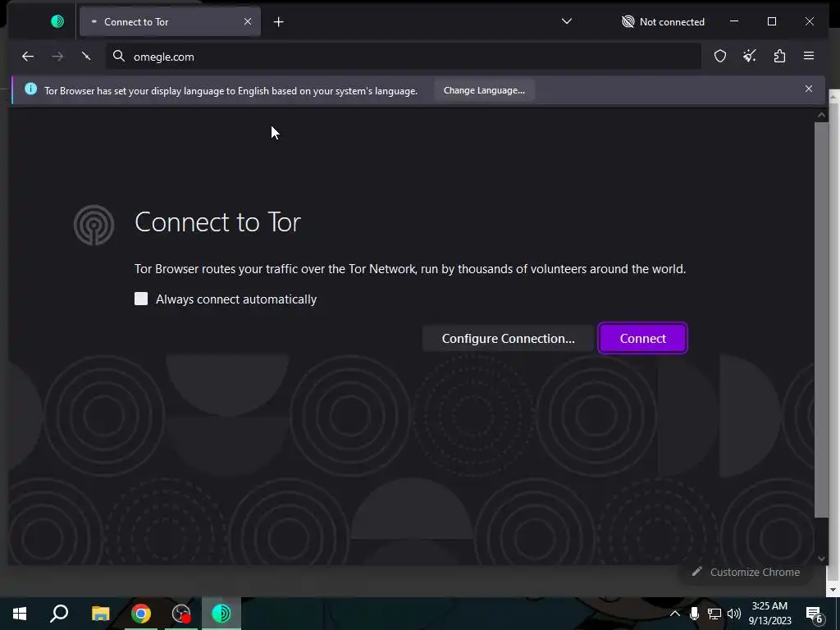Expand the list all tabs chevron

[567, 21]
